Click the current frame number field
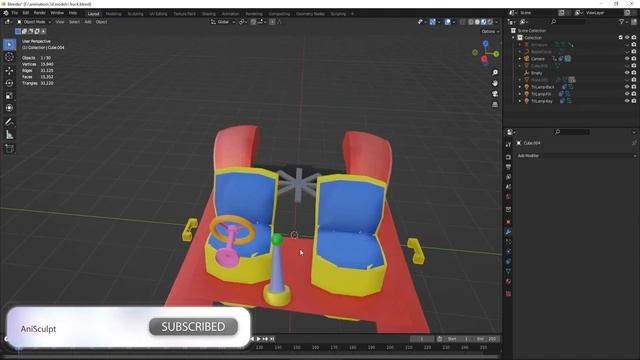 coord(422,339)
